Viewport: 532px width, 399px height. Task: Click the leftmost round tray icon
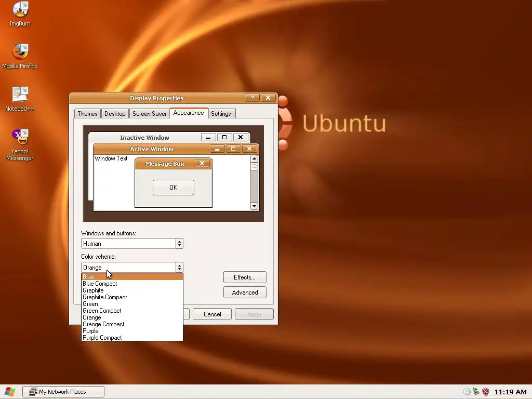click(467, 392)
